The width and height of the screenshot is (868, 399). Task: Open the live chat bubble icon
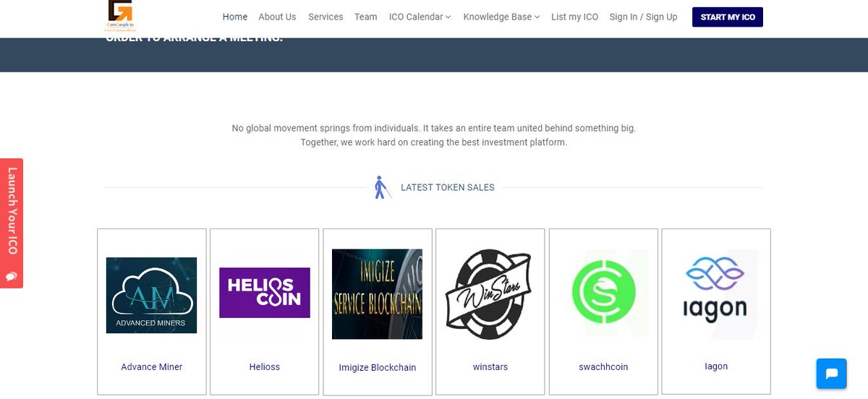pyautogui.click(x=831, y=374)
